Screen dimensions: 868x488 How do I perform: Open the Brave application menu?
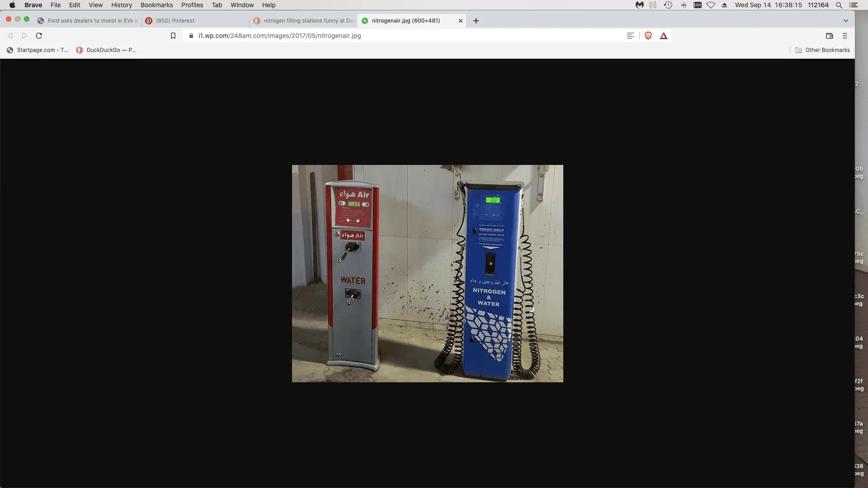33,5
